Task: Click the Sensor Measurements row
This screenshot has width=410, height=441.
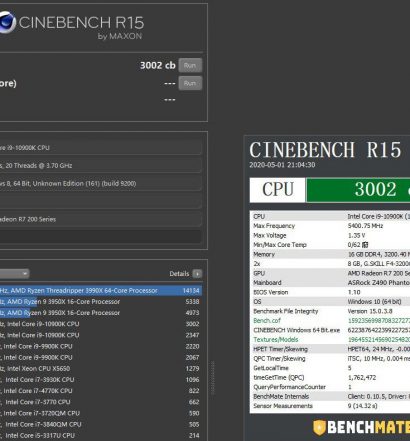Action: (330, 406)
